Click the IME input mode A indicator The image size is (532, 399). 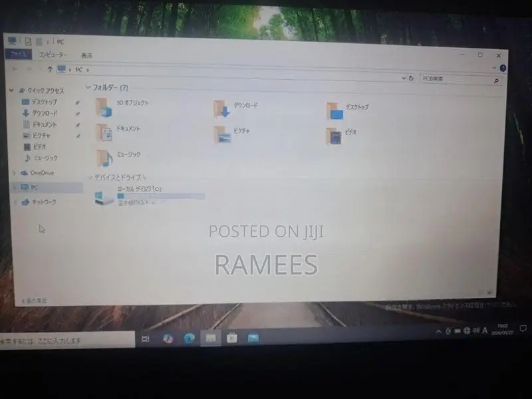click(485, 330)
